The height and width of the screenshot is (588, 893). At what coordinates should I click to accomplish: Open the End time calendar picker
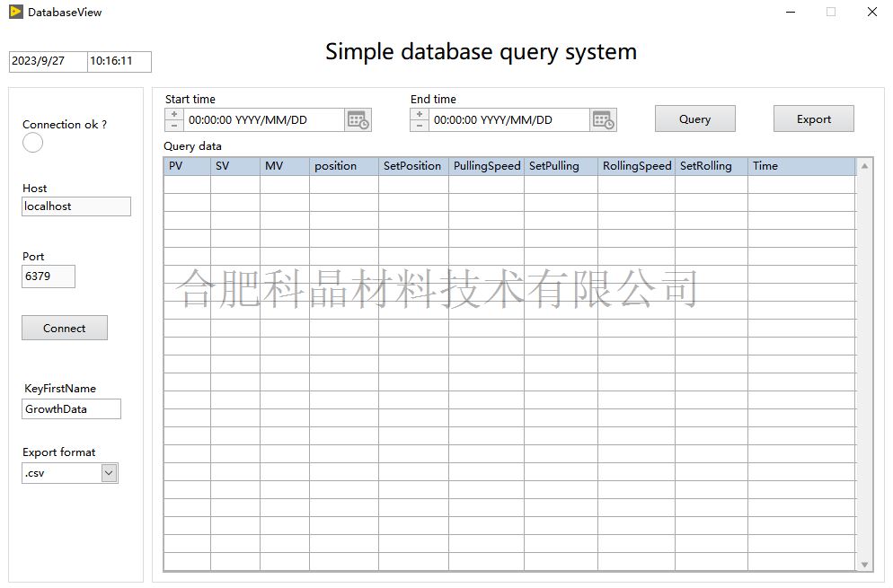604,120
